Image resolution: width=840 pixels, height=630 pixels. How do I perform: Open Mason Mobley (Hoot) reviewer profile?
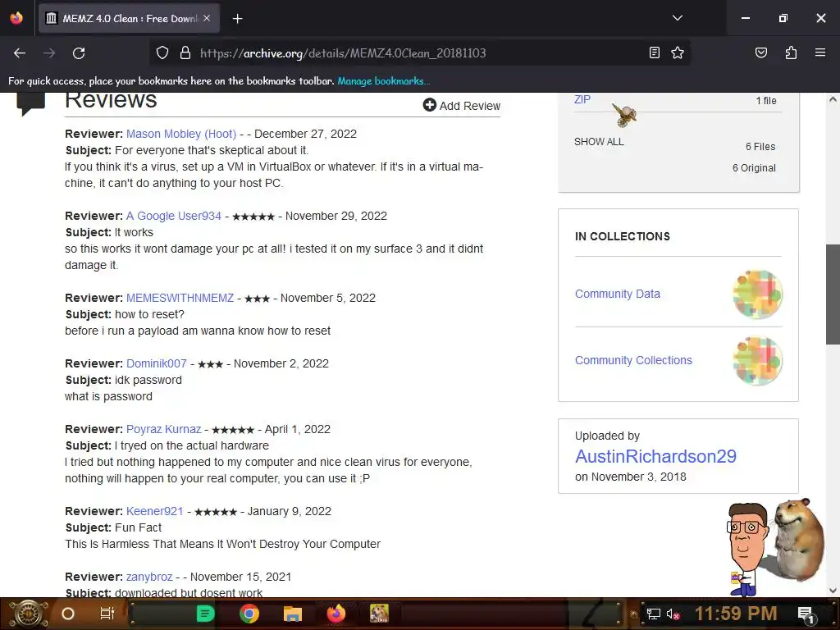coord(181,134)
